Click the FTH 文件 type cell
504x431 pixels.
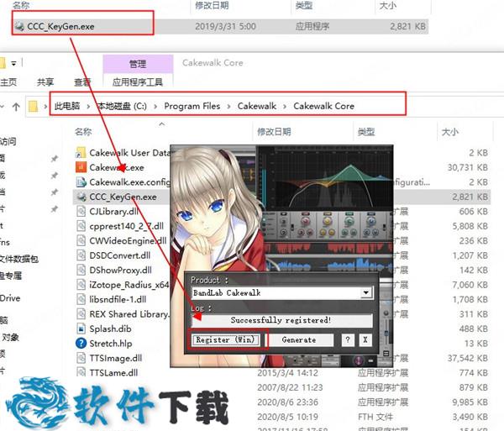(x=375, y=417)
